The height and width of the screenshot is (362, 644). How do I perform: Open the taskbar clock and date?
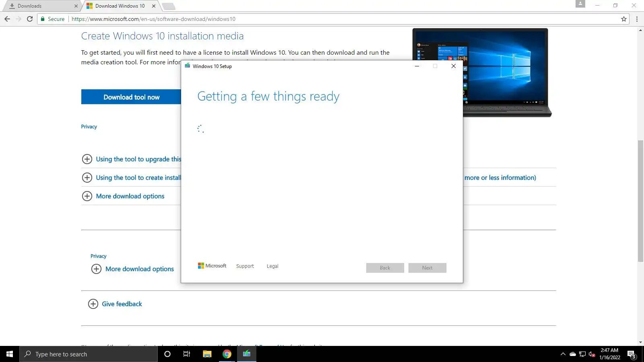(x=609, y=354)
